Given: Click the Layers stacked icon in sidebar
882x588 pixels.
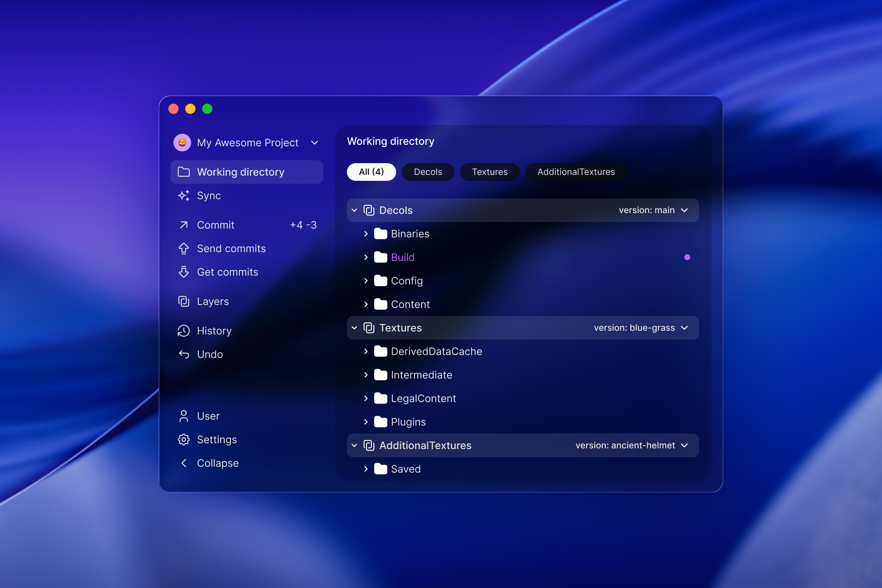Looking at the screenshot, I should [x=184, y=301].
